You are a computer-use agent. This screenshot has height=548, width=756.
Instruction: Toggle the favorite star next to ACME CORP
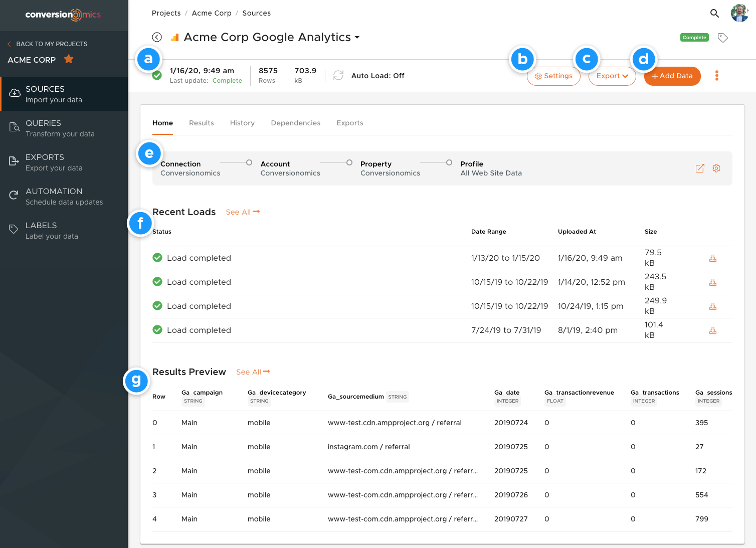[68, 59]
